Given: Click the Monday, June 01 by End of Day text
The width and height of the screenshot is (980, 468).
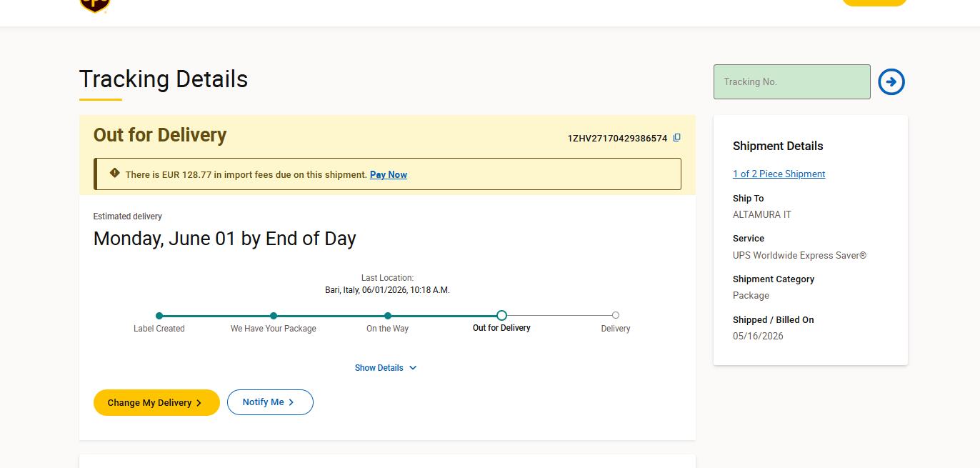Looking at the screenshot, I should (x=224, y=239).
